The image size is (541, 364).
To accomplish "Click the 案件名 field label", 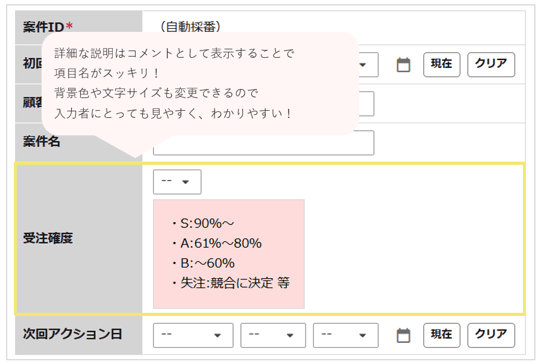I will (41, 141).
